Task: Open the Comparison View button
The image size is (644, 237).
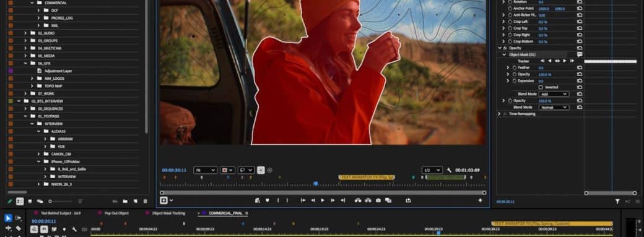Action: 388,200
